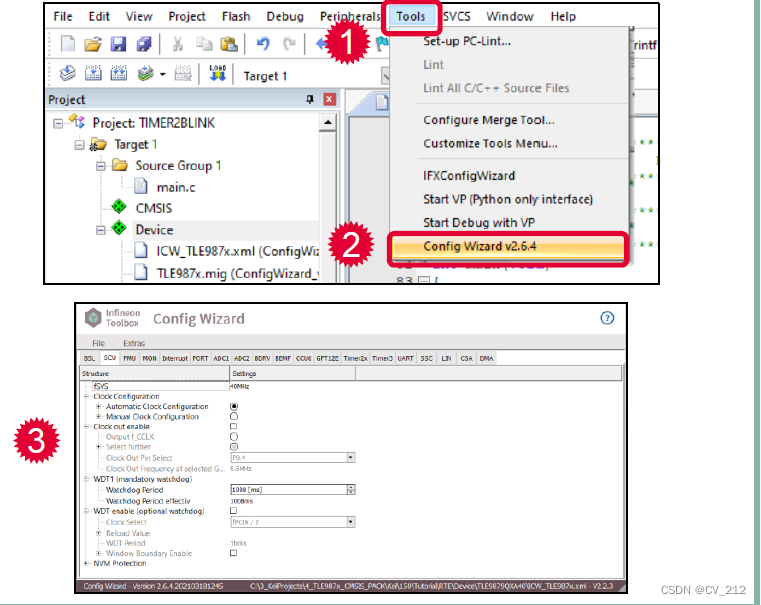
Task: Click the Watchdog Period stepper arrows
Action: point(351,490)
